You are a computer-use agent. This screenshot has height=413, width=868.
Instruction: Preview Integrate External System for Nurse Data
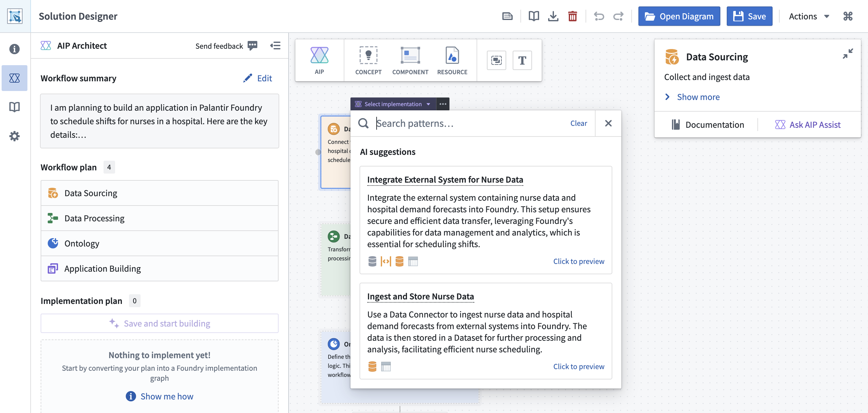point(578,261)
